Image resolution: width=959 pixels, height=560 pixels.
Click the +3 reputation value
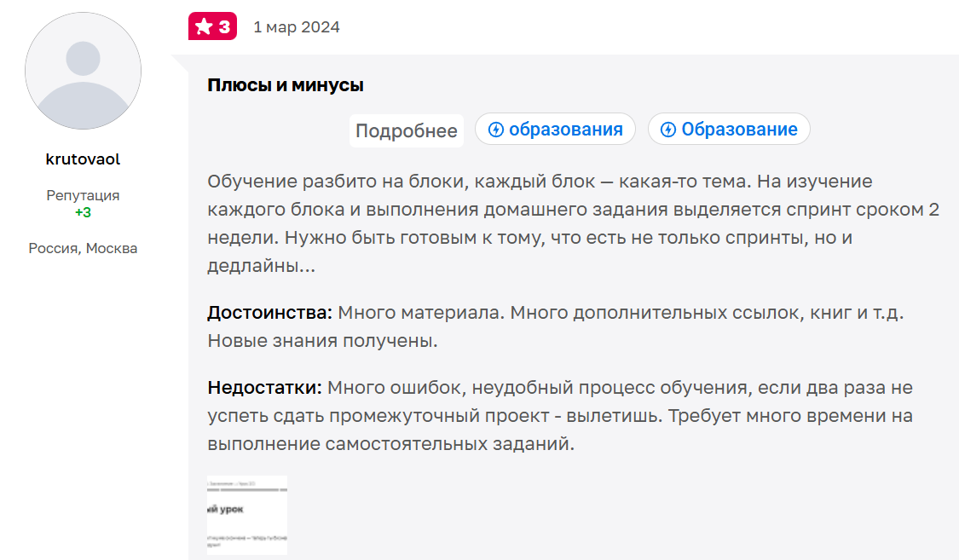[x=83, y=212]
